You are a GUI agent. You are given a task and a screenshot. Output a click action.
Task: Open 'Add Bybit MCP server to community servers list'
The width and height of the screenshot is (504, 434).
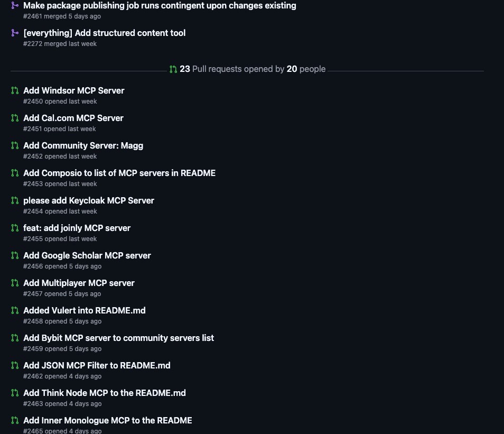119,338
